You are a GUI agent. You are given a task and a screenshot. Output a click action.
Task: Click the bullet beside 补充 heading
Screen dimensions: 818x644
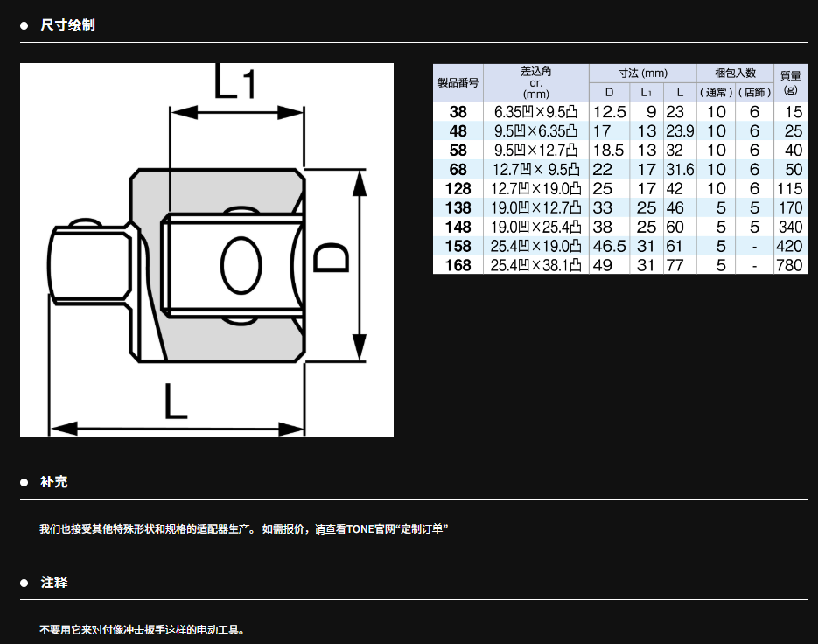pyautogui.click(x=24, y=482)
